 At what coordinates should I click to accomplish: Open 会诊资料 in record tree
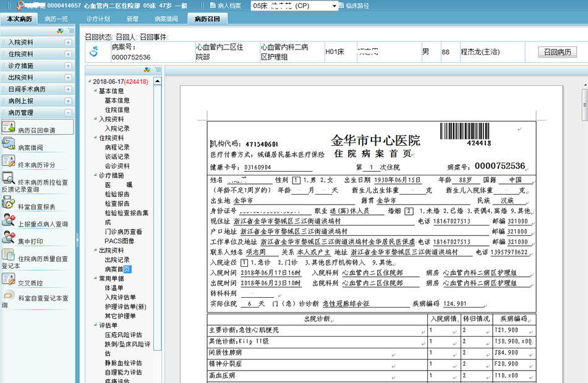(x=117, y=166)
